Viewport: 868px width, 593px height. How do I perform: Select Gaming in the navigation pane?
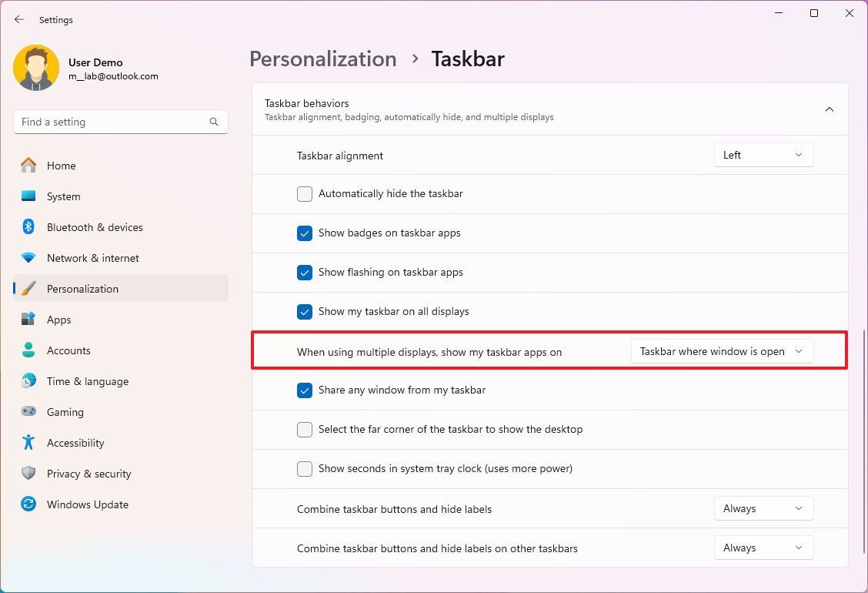coord(65,412)
